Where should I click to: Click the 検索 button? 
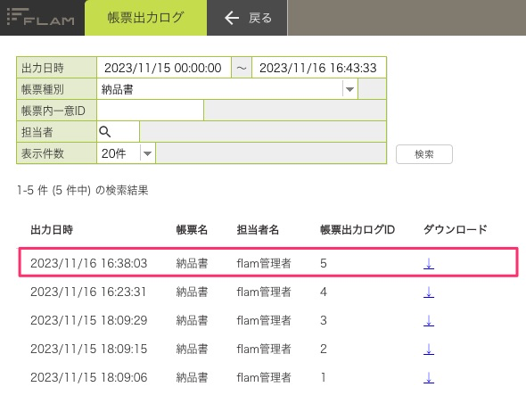(x=424, y=154)
